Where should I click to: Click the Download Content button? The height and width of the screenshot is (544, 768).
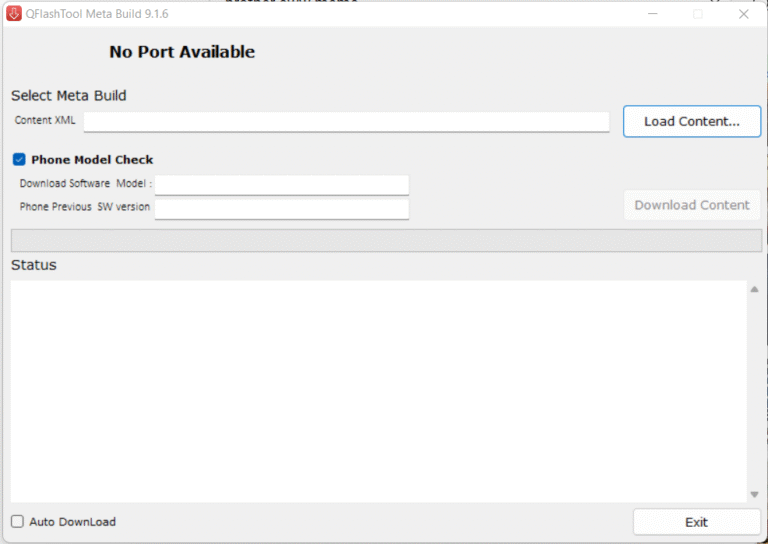(x=691, y=205)
